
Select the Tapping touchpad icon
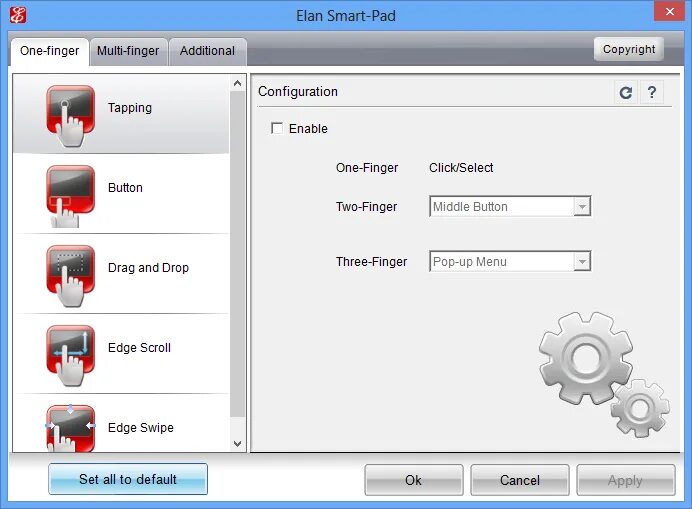coord(70,116)
